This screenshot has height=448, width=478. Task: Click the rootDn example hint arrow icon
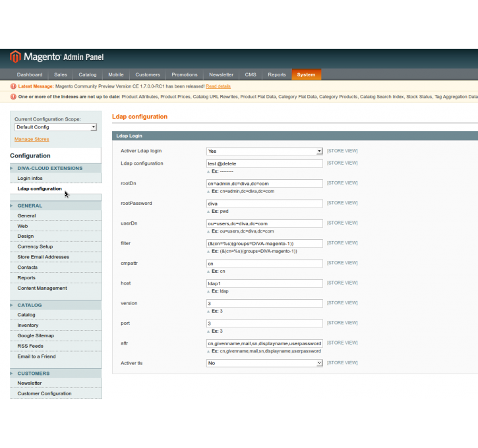click(208, 192)
